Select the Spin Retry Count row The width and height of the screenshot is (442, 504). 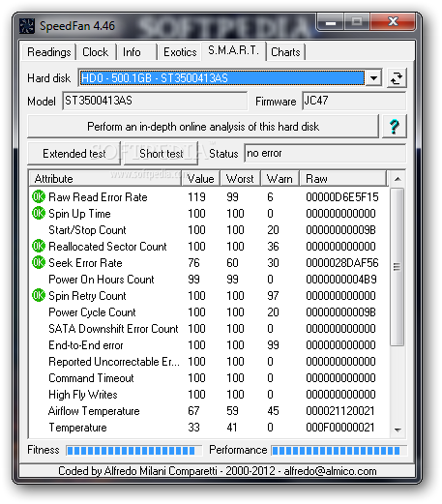(x=209, y=296)
